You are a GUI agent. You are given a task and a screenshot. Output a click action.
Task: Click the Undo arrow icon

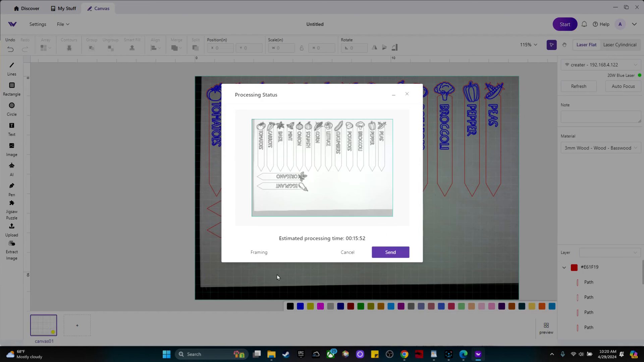click(10, 49)
